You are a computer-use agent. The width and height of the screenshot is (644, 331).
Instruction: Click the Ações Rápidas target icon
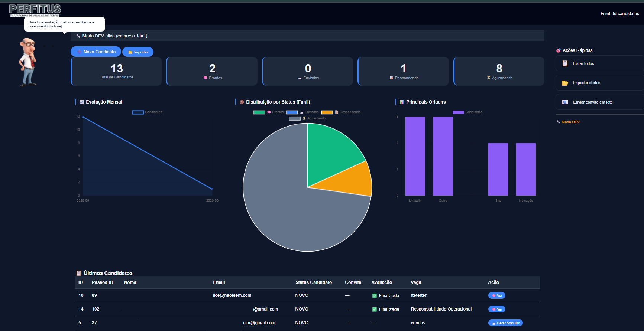558,50
